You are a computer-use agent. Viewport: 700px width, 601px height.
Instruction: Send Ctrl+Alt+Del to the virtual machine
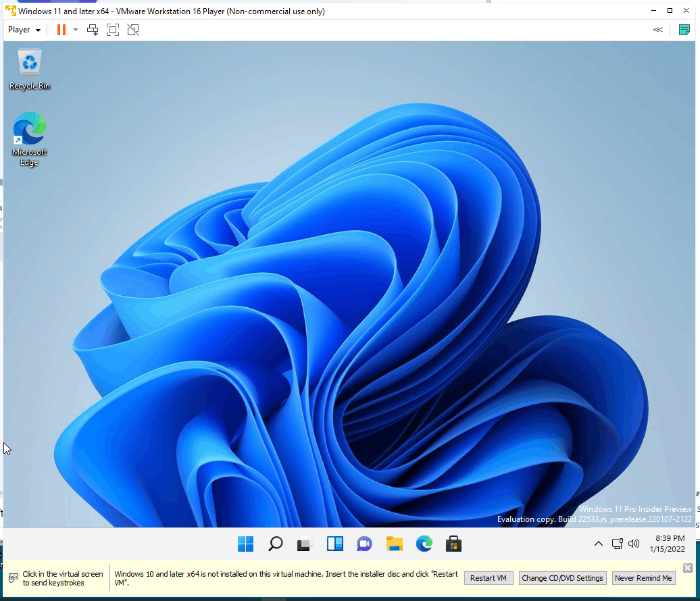click(x=93, y=30)
